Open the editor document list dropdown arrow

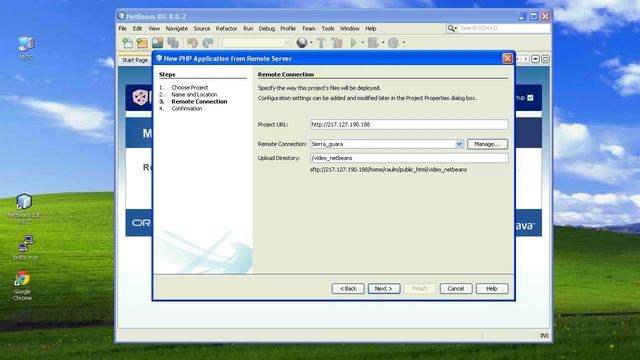[x=535, y=59]
